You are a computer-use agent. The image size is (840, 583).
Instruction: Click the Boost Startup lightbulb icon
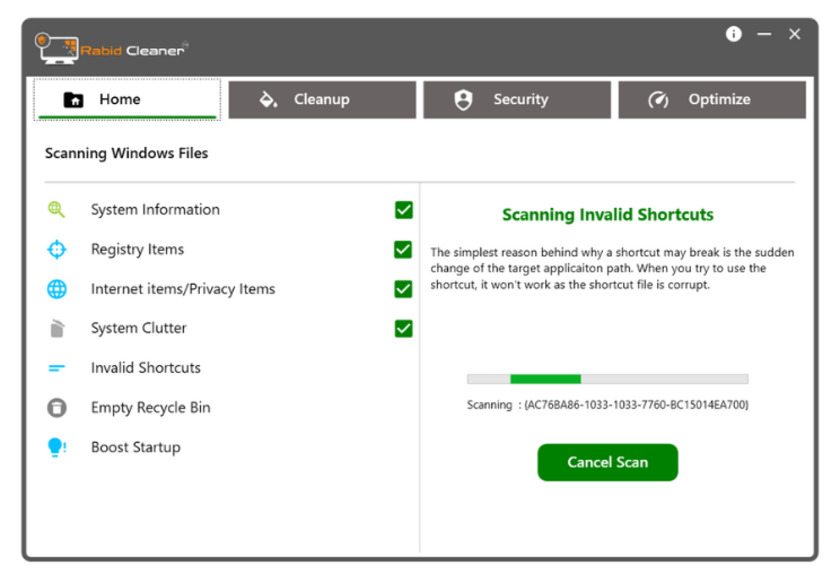tap(57, 448)
